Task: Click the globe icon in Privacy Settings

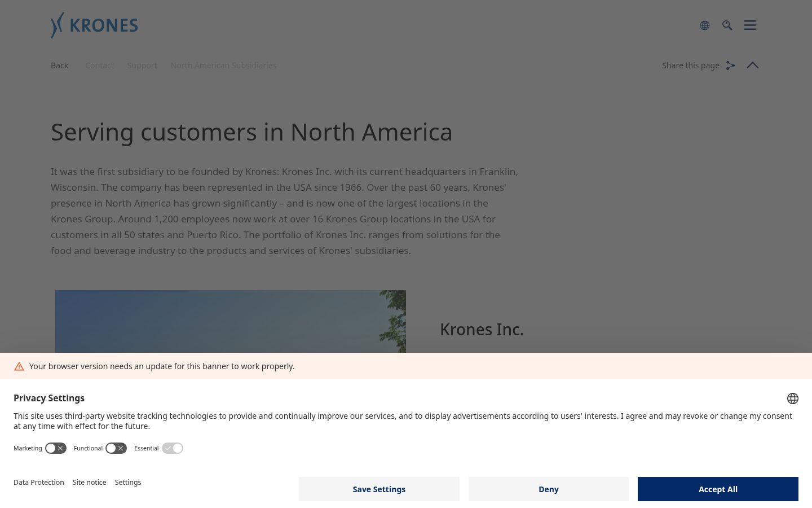Action: pyautogui.click(x=793, y=398)
